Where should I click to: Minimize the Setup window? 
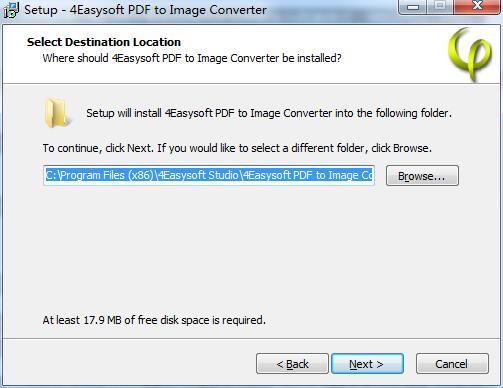[413, 7]
